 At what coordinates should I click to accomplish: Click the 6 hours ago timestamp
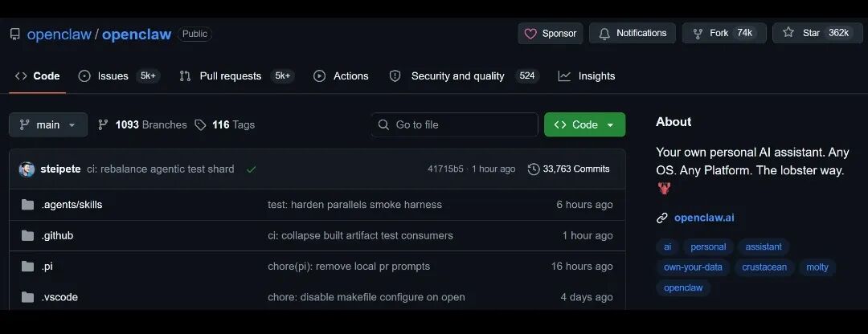pyautogui.click(x=584, y=206)
